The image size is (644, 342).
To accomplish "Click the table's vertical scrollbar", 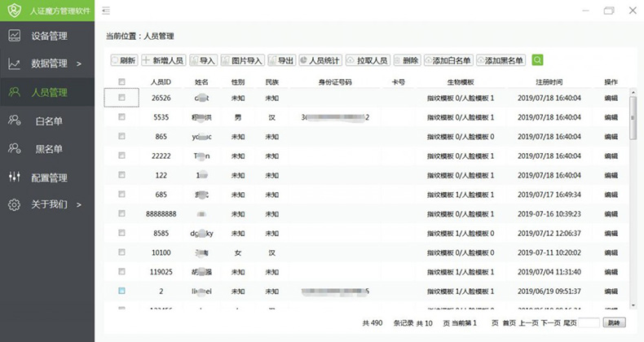I will (x=633, y=122).
